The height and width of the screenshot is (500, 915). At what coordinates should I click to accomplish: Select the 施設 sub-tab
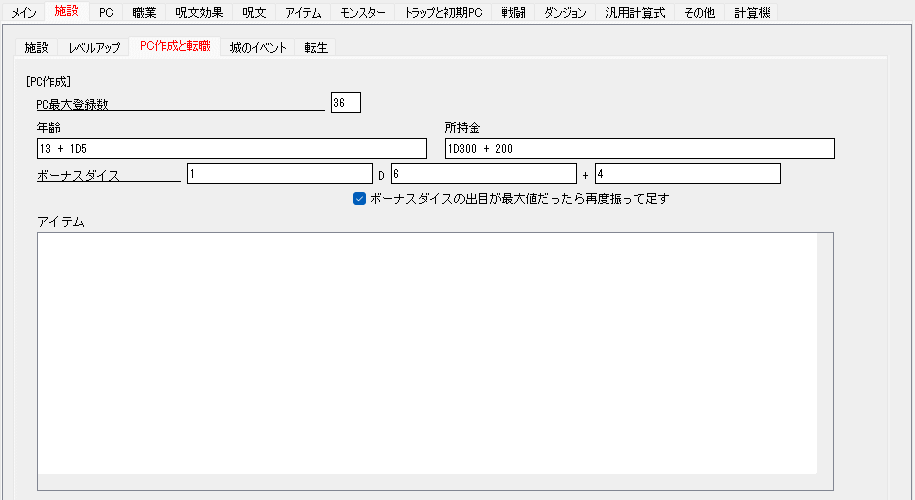(x=36, y=48)
